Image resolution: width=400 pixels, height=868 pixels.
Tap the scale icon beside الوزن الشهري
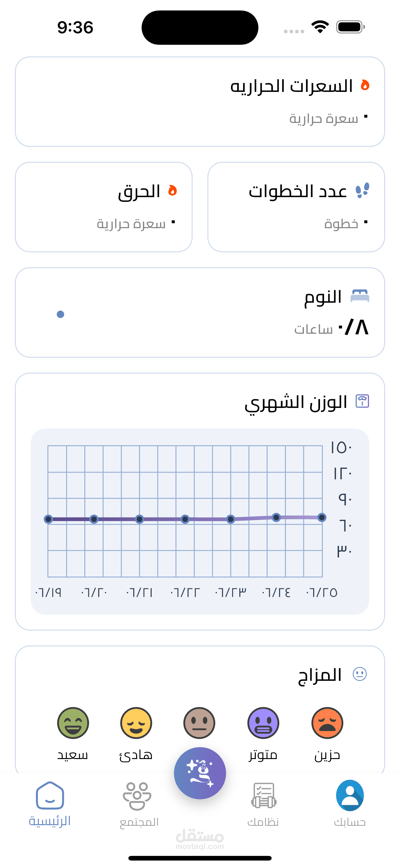pyautogui.click(x=362, y=401)
